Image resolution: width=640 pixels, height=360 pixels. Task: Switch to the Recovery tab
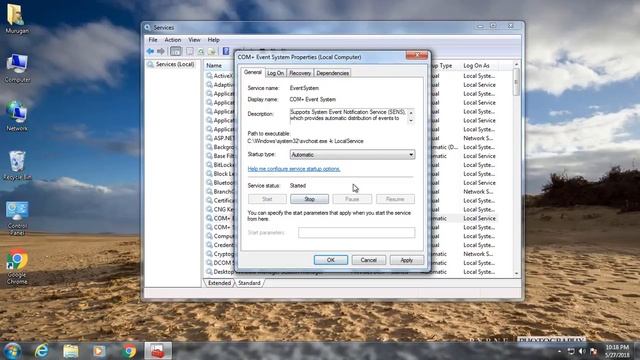[300, 73]
